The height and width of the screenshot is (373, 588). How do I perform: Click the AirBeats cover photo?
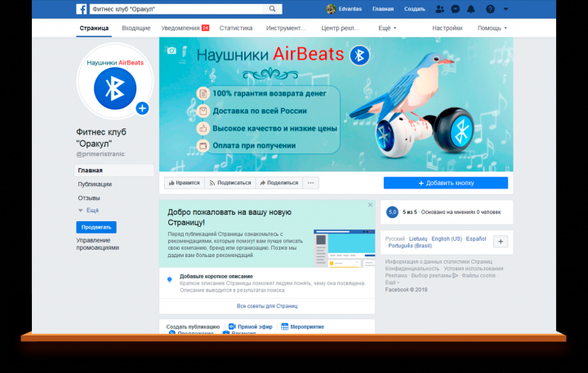336,104
